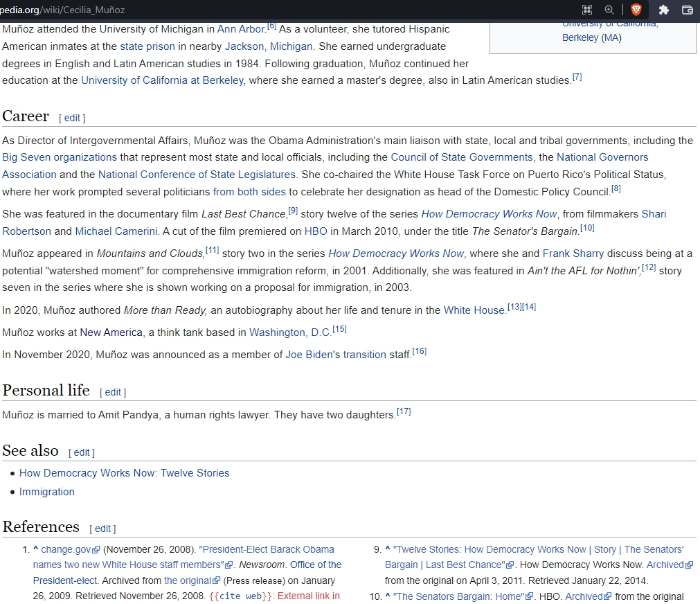This screenshot has height=604, width=700.
Task: Open the Washington, D.C. link
Action: [x=289, y=332]
